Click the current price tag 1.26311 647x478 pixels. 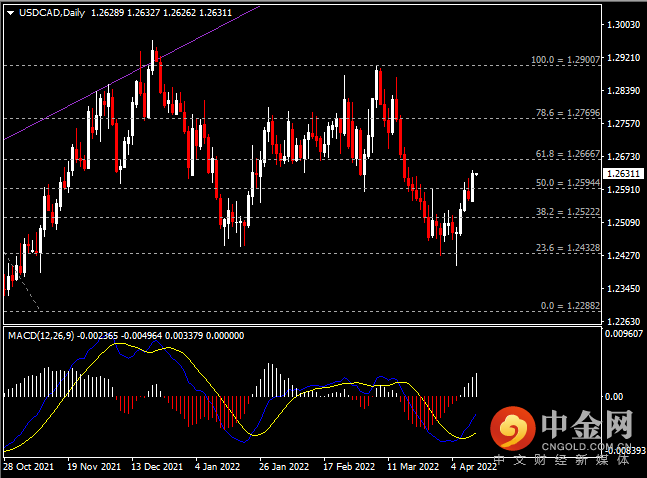[x=623, y=174]
